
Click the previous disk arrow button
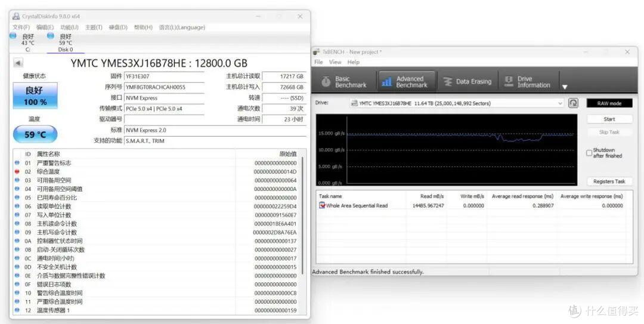pyautogui.click(x=18, y=63)
